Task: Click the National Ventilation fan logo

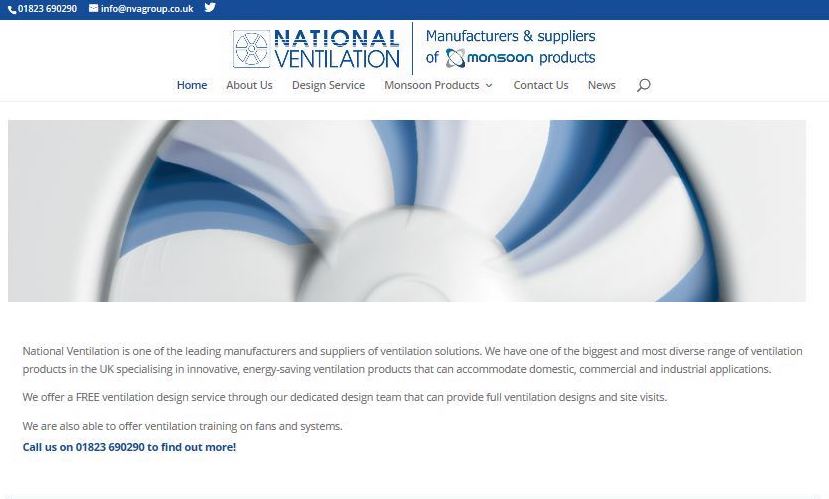Action: click(x=252, y=49)
